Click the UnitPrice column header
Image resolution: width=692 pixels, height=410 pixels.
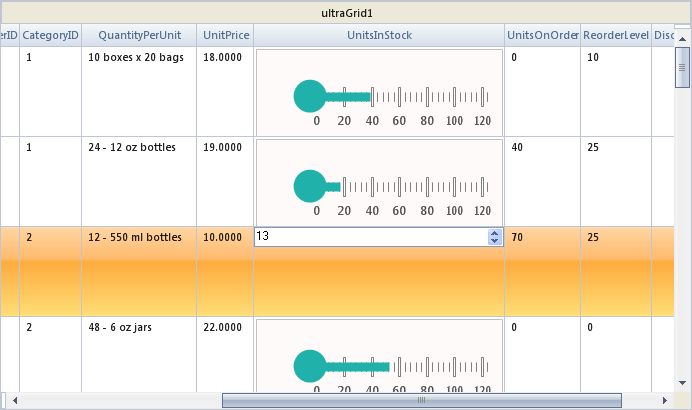(x=226, y=35)
